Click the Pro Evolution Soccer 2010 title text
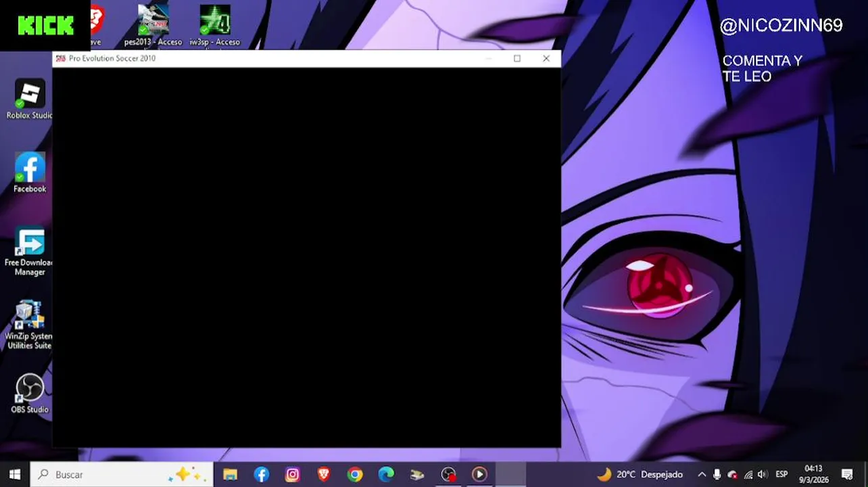Image resolution: width=868 pixels, height=487 pixels. click(x=112, y=59)
